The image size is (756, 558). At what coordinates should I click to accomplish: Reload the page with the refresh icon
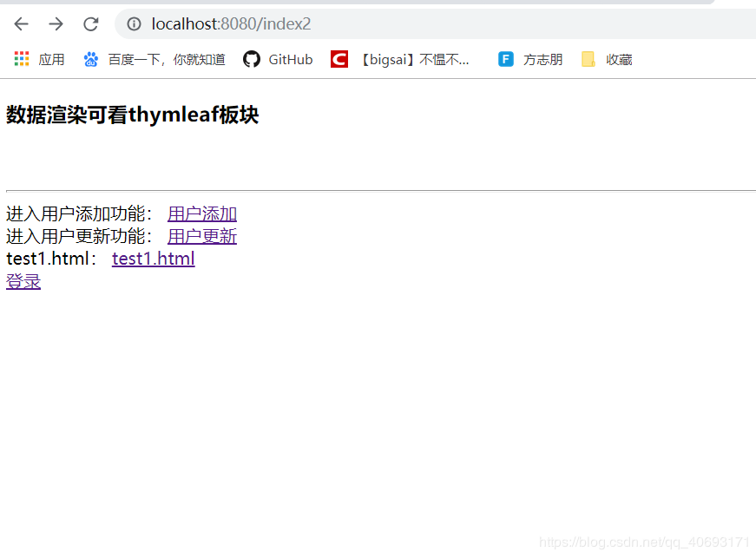coord(90,23)
